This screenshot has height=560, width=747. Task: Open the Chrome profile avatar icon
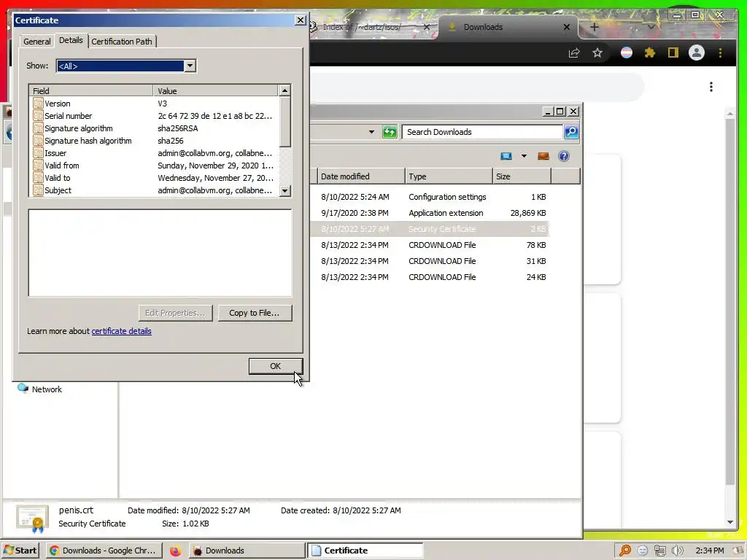click(697, 52)
